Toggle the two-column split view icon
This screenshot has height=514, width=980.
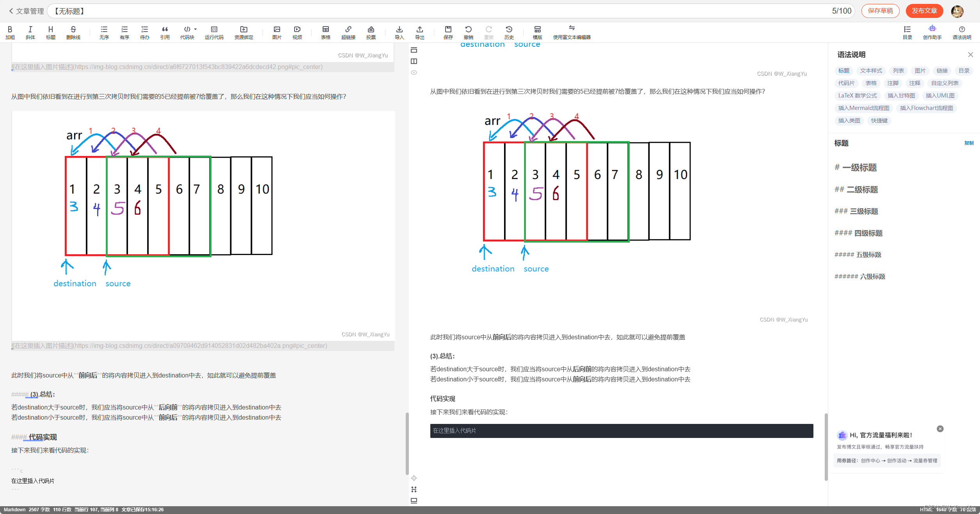(414, 61)
